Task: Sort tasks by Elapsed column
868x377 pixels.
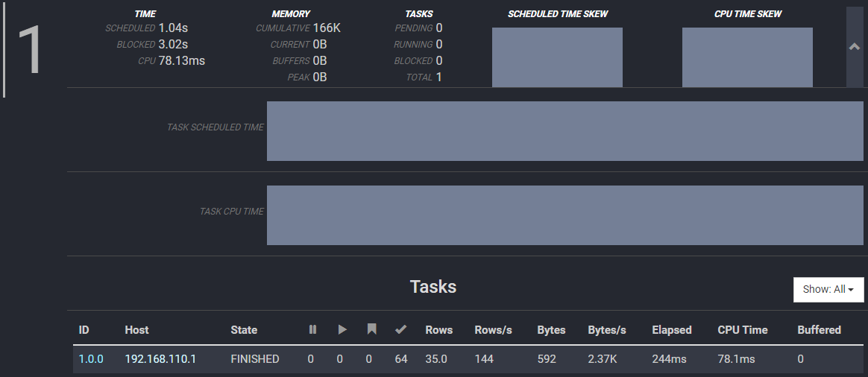Action: (x=671, y=330)
